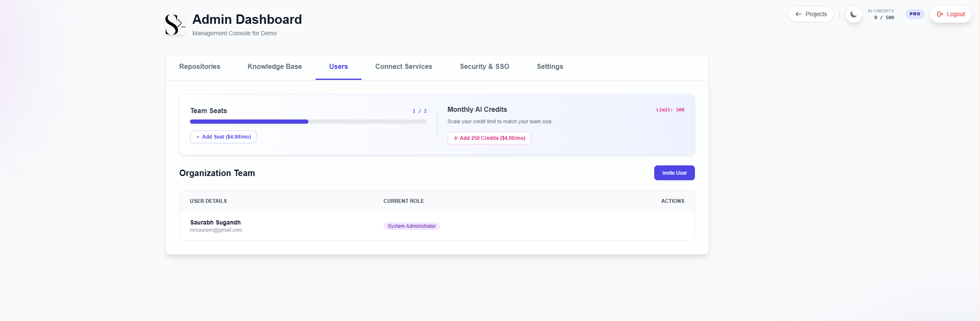
Task: Select the user name Saurabh Sugandh
Action: pyautogui.click(x=215, y=222)
